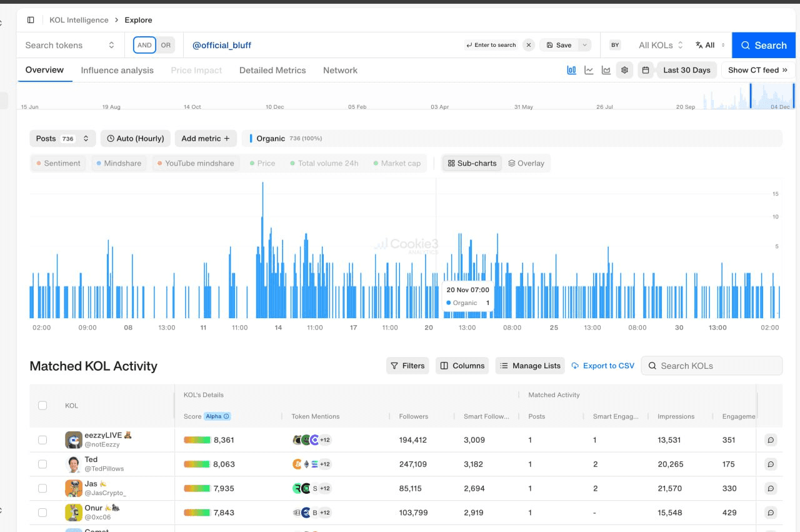Expand the Save options arrow
800x532 pixels.
[x=584, y=45]
